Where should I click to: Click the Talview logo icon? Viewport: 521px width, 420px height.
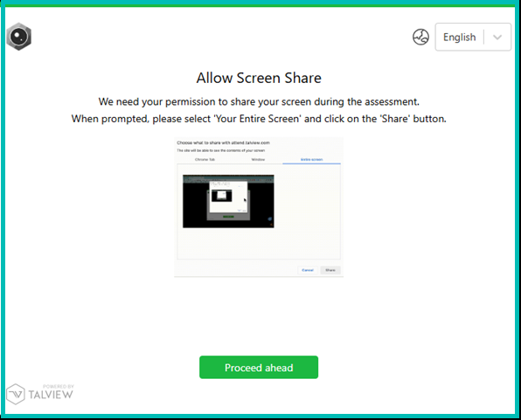pos(40,394)
